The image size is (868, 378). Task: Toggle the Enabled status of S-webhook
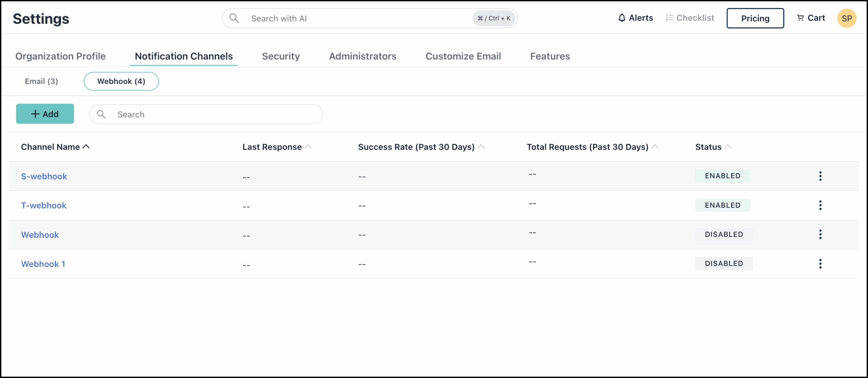(x=723, y=175)
